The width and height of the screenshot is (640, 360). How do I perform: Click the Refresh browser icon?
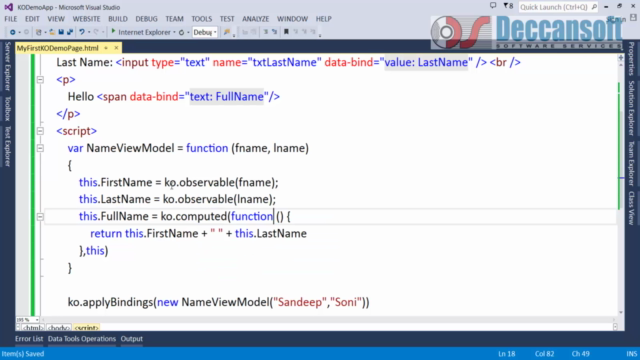182,32
